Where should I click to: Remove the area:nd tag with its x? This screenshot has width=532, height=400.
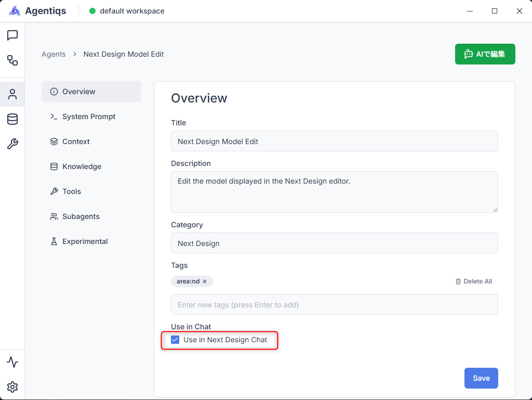coord(205,281)
